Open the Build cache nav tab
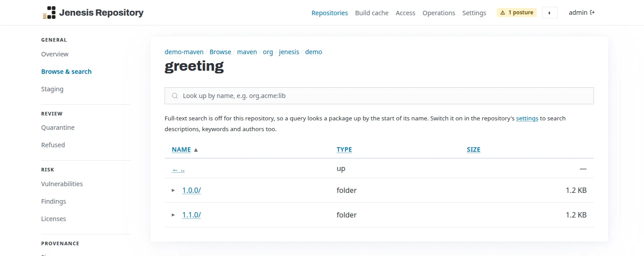This screenshot has height=256, width=644. tap(372, 13)
